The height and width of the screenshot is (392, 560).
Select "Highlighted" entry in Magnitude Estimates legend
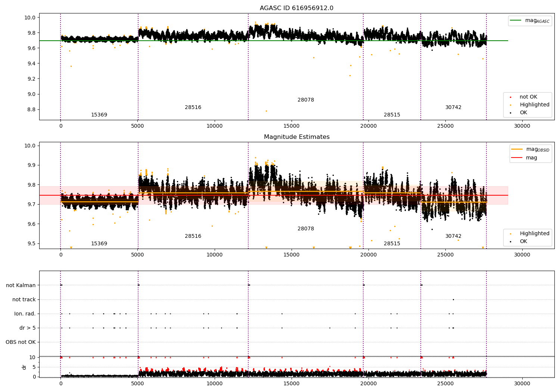coord(535,234)
